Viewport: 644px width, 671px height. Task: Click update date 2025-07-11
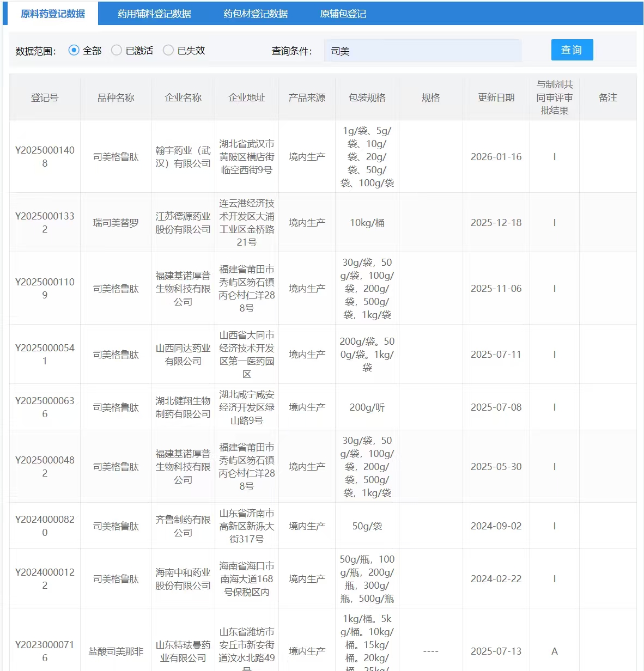(x=496, y=355)
